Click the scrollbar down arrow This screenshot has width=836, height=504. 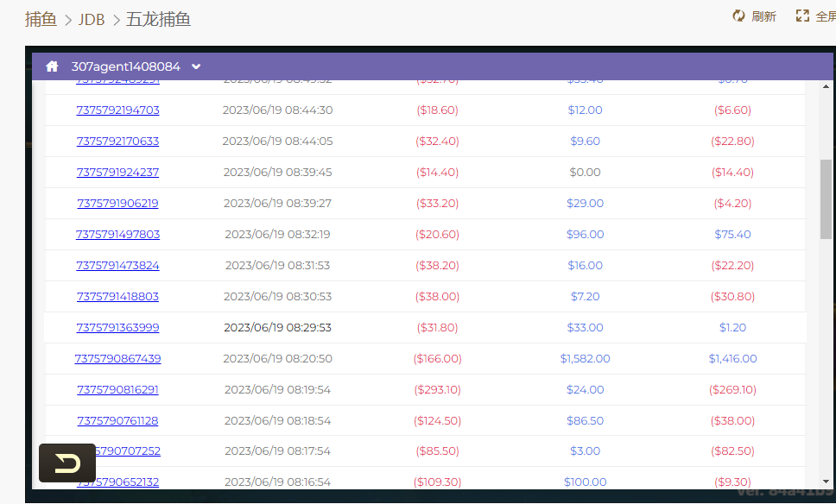click(x=826, y=481)
